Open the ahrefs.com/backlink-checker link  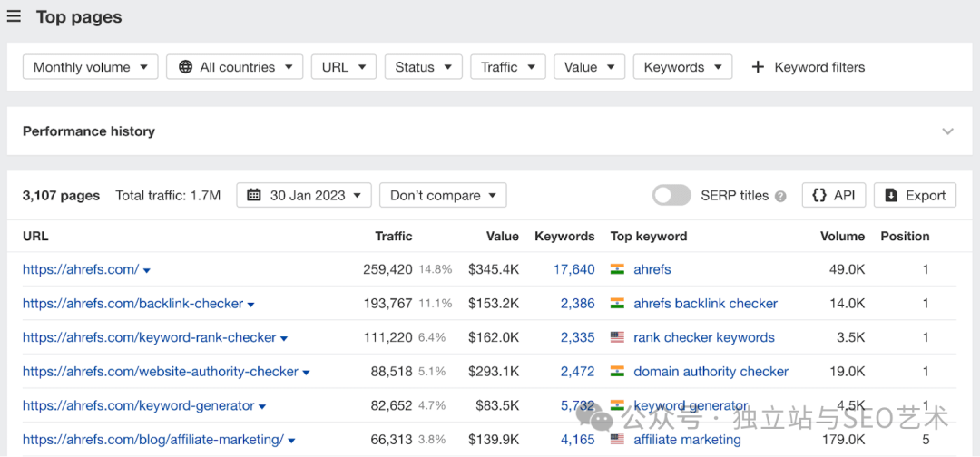[132, 304]
